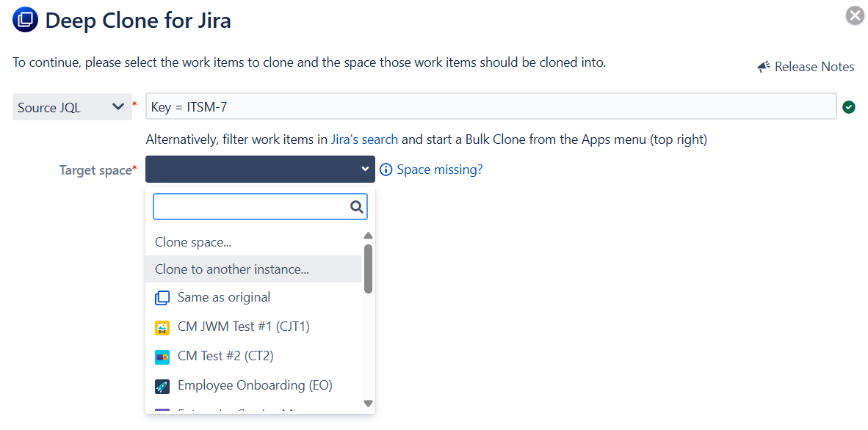Image resolution: width=868 pixels, height=430 pixels.
Task: Collapse the Target space dropdown
Action: 260,170
